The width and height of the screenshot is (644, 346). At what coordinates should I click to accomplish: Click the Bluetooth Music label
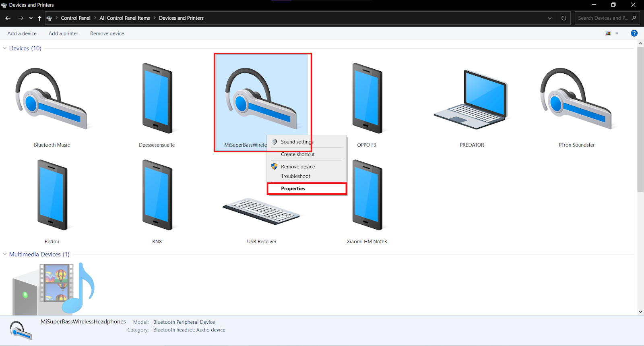click(x=52, y=145)
